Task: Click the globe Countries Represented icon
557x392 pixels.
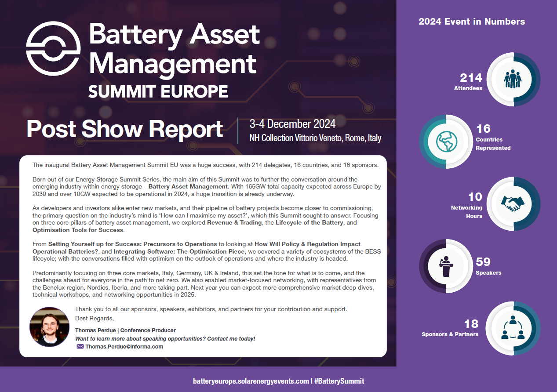Action: pyautogui.click(x=446, y=142)
